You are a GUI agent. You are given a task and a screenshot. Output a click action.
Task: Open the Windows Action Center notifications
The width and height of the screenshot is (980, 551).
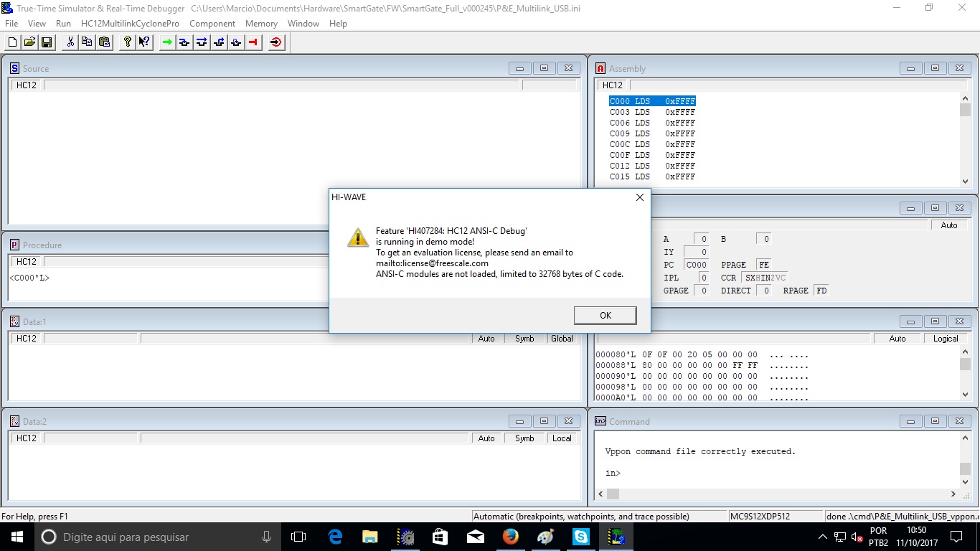click(956, 537)
